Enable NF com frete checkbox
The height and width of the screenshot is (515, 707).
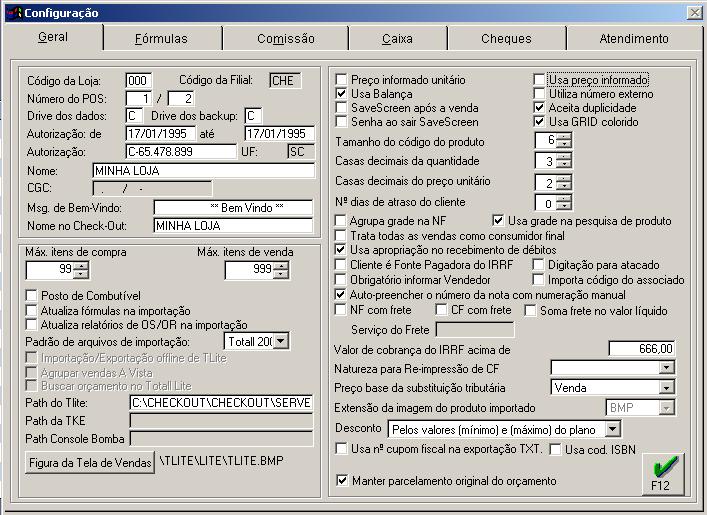pyautogui.click(x=340, y=310)
